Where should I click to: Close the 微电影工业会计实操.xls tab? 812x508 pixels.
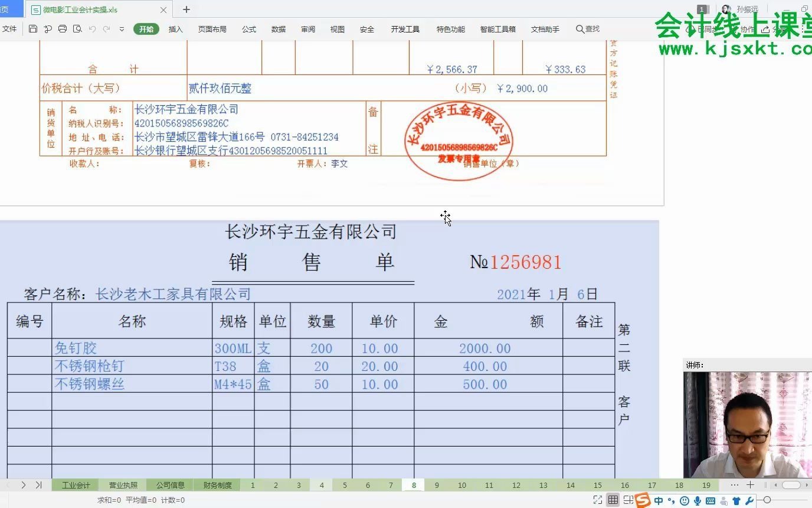[x=163, y=10]
